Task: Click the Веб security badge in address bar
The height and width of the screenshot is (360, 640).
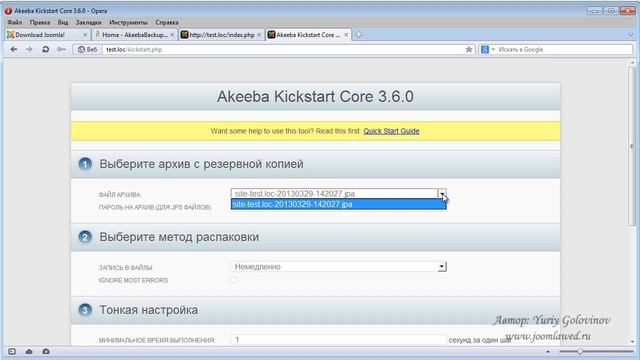Action: click(87, 49)
